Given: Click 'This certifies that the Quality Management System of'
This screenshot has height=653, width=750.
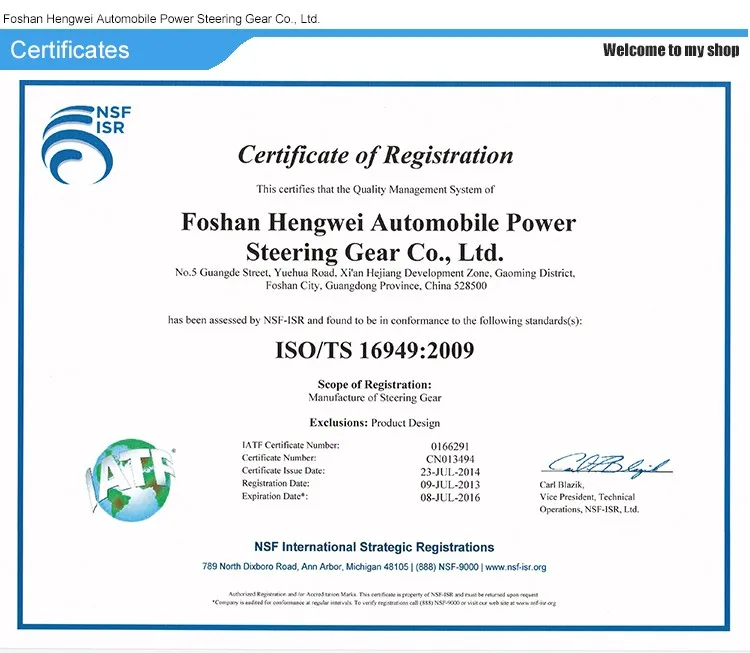Looking at the screenshot, I should tap(375, 189).
